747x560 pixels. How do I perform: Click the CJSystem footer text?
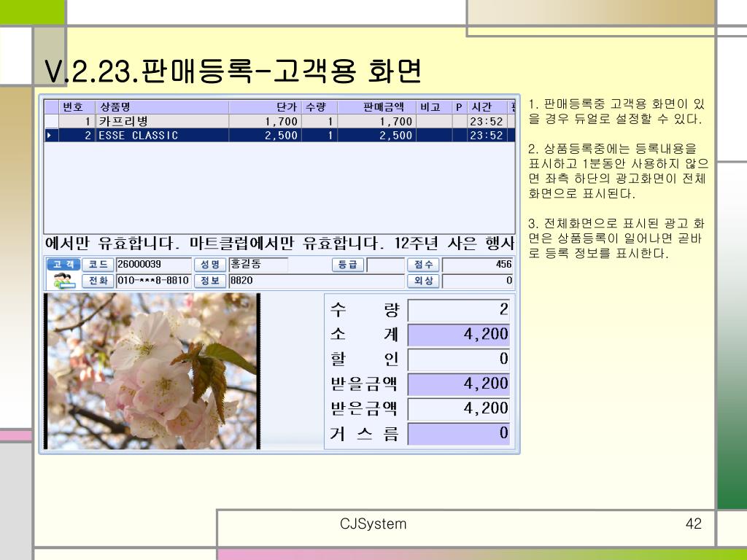[x=373, y=524]
